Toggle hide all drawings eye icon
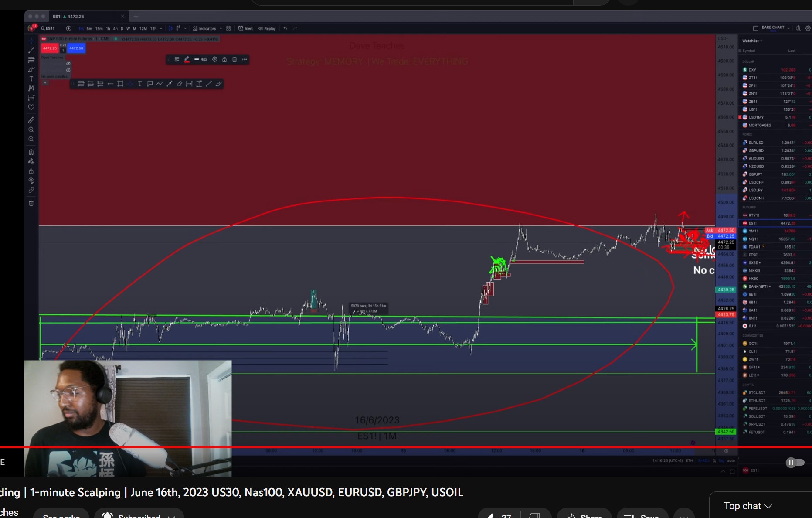 coord(31,181)
